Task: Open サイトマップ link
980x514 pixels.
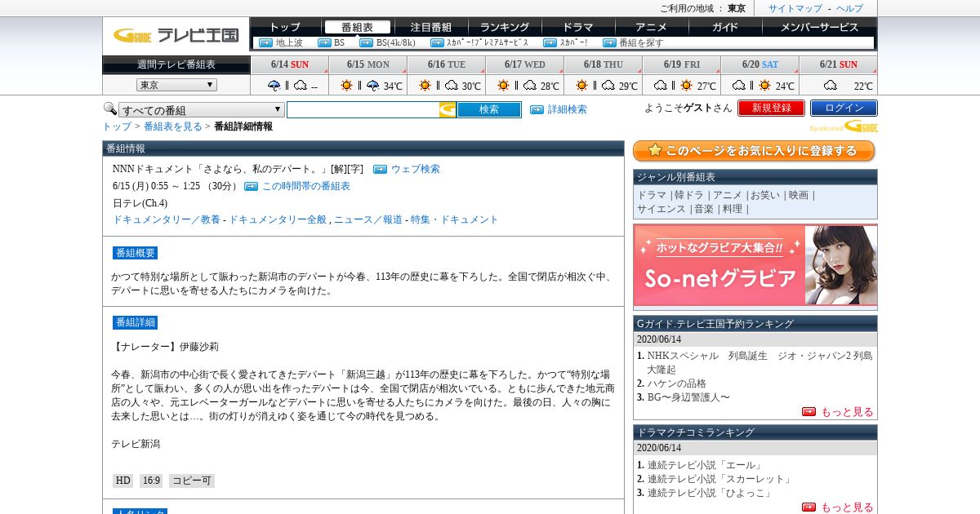Action: 795,8
